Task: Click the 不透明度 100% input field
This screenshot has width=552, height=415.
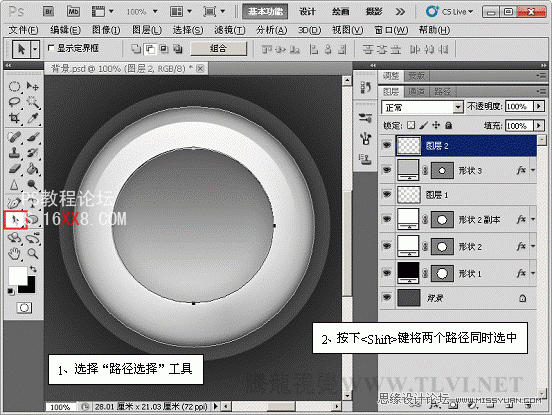Action: pos(519,106)
